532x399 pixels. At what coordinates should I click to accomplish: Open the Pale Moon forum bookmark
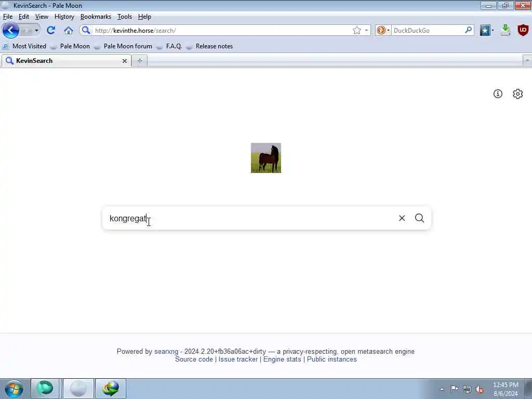(x=123, y=46)
